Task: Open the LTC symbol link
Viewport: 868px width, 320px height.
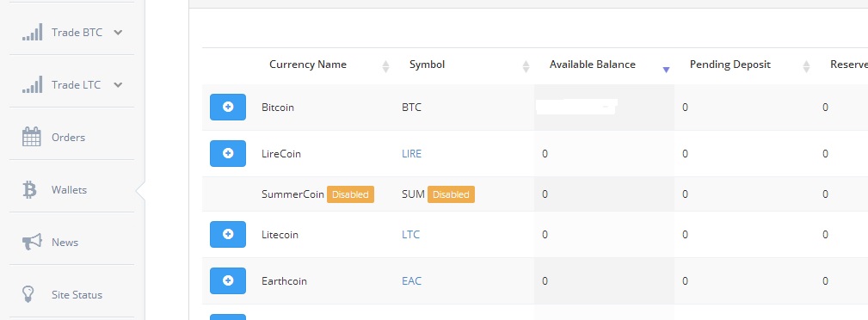Action: pyautogui.click(x=410, y=234)
